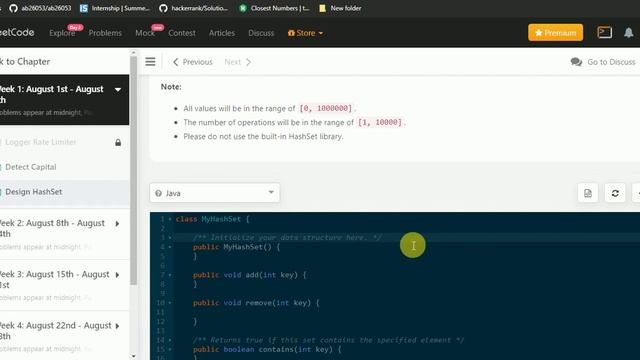This screenshot has height=360, width=640.
Task: Open the Store dropdown menu
Action: tap(305, 33)
